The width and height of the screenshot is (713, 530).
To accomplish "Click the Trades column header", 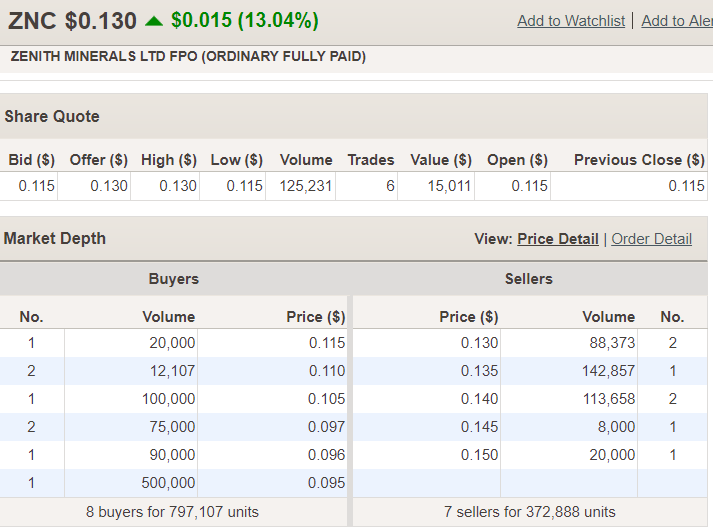I will pos(371,160).
